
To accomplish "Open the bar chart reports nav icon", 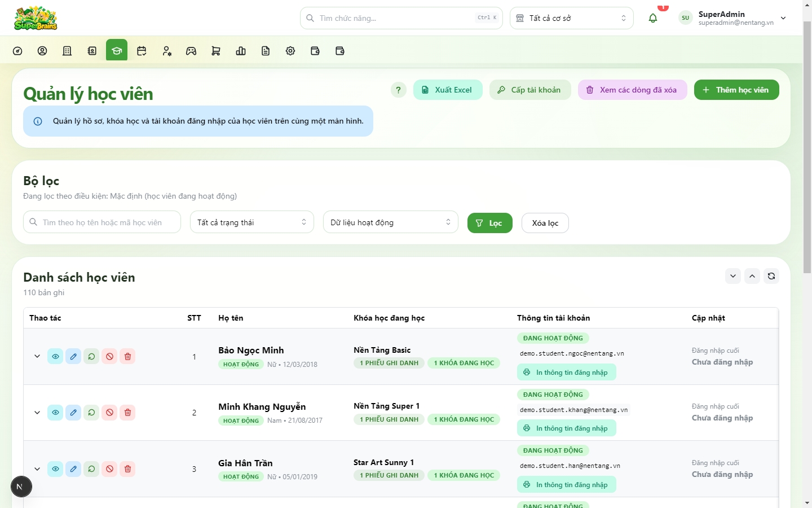I will [241, 51].
